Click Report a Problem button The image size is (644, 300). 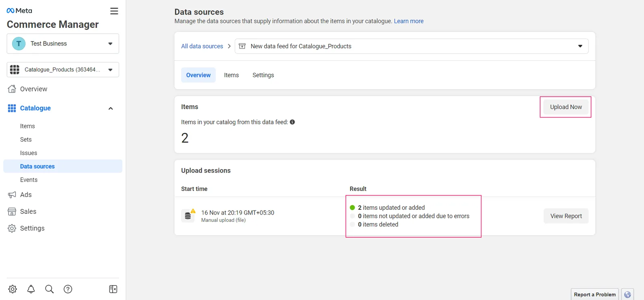coord(594,294)
